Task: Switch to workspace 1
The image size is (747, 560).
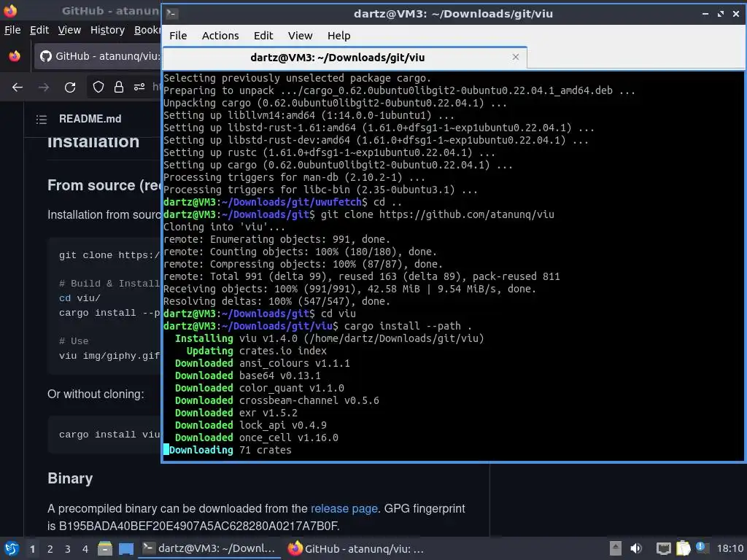Action: point(32,549)
